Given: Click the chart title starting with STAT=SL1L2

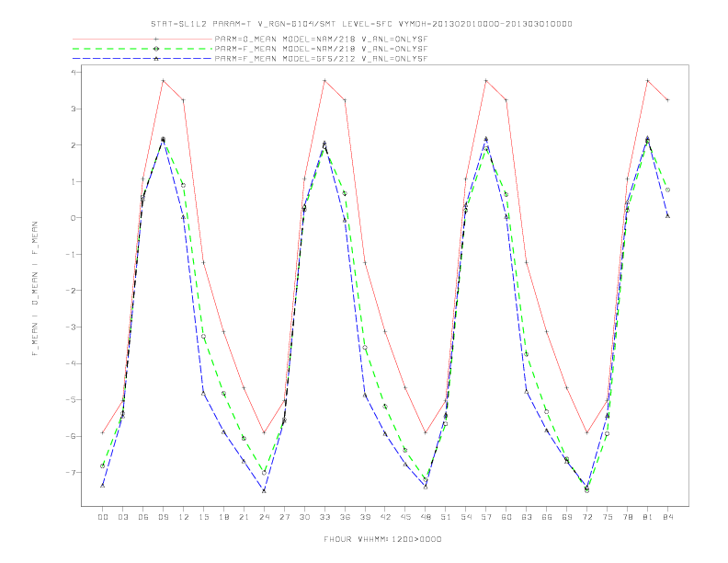Looking at the screenshot, I should click(361, 24).
